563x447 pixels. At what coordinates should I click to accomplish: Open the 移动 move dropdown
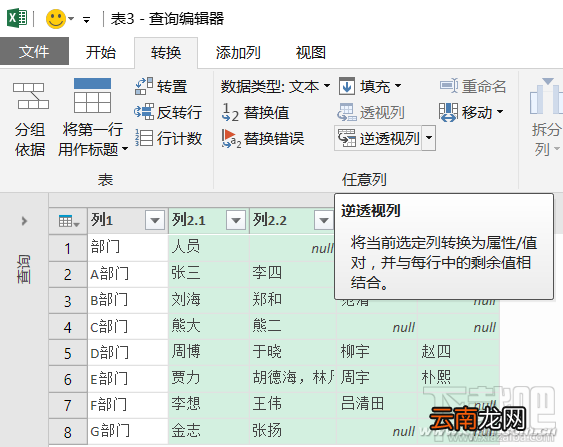click(x=471, y=112)
